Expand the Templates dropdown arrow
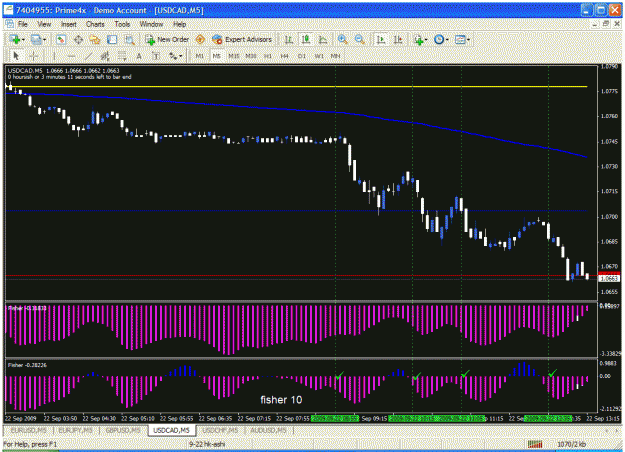 point(468,40)
